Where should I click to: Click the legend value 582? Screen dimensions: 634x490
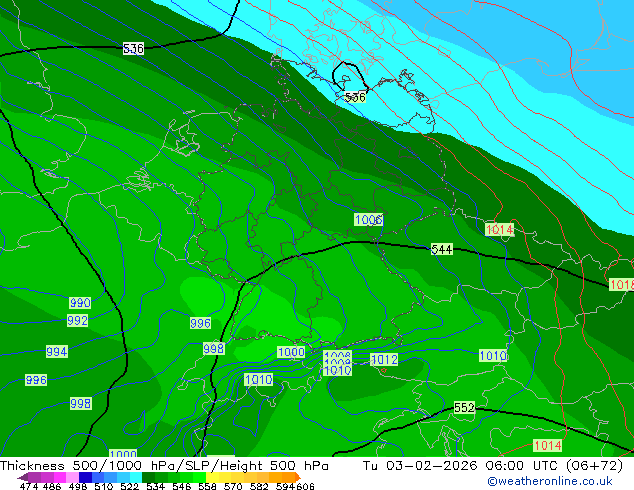(259, 486)
